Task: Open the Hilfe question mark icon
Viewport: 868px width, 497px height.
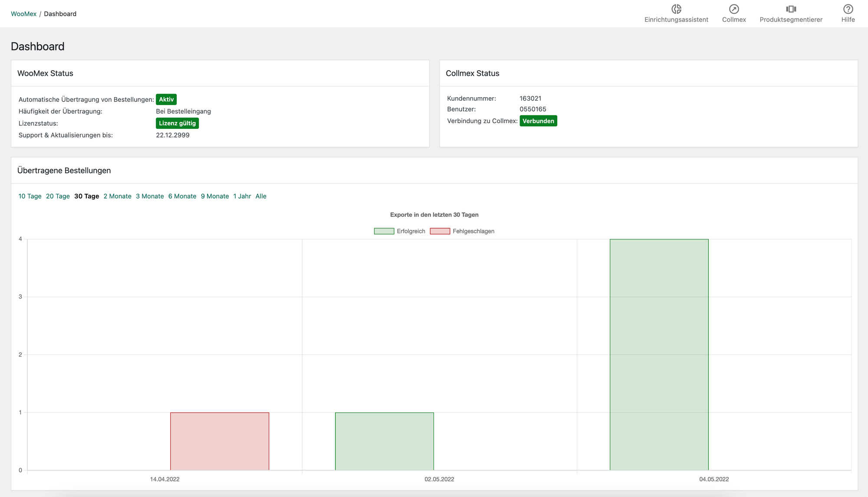Action: pyautogui.click(x=848, y=9)
